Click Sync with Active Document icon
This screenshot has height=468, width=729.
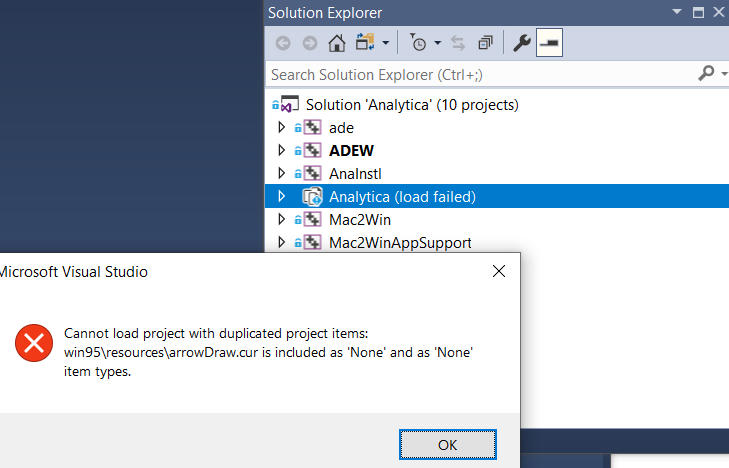(x=458, y=43)
